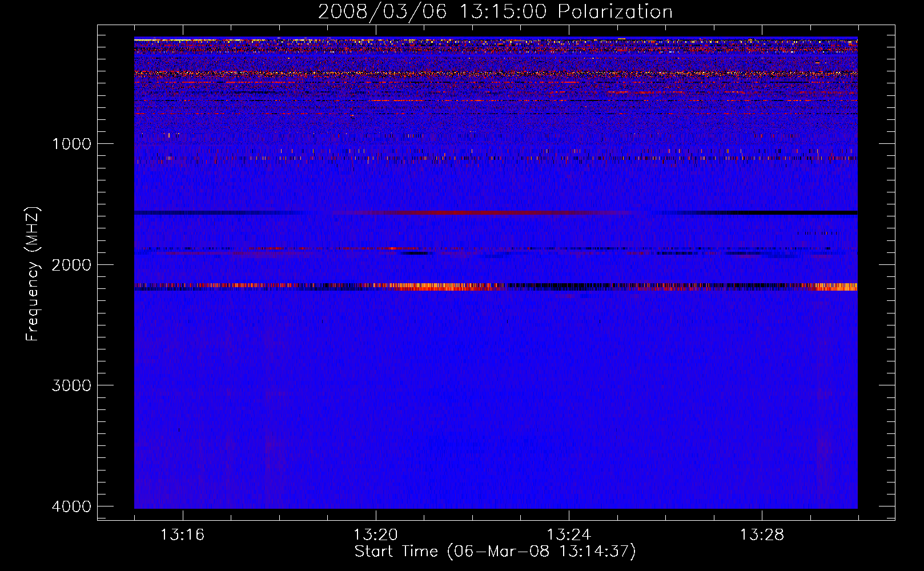This screenshot has height=571, width=924.
Task: Click the 3000 frequency tick label
Action: [x=71, y=385]
